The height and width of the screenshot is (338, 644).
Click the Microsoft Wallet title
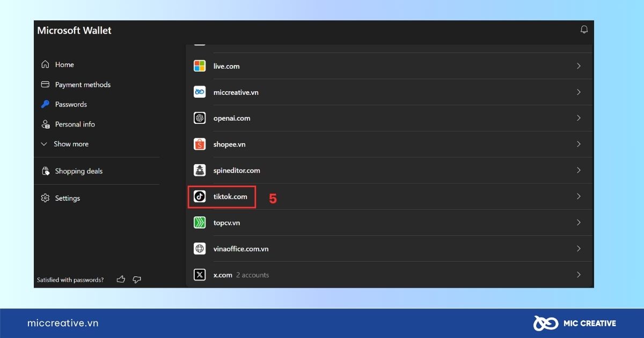(x=74, y=31)
